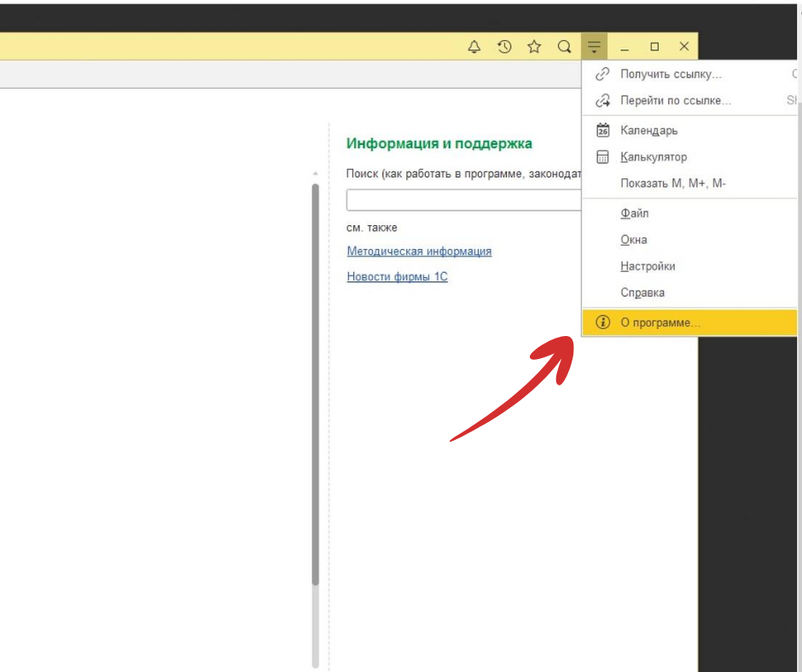Open the Настройки menu item

pos(648,266)
